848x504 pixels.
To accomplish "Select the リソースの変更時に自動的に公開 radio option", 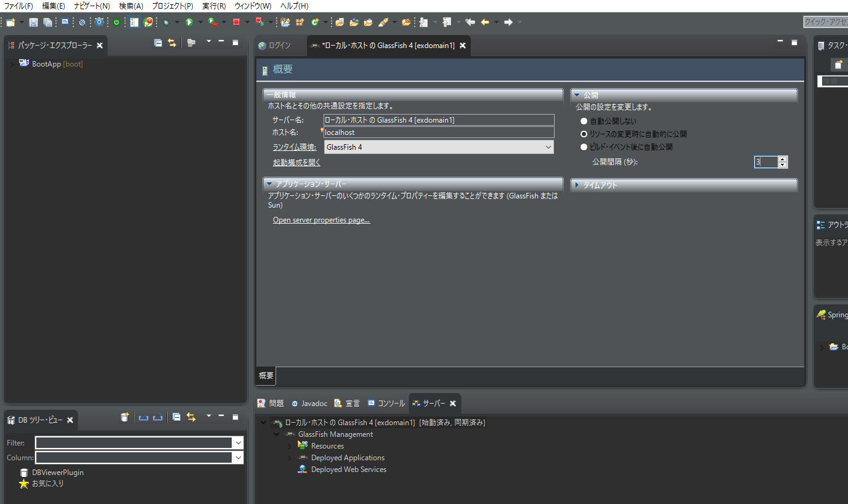I will (x=584, y=134).
